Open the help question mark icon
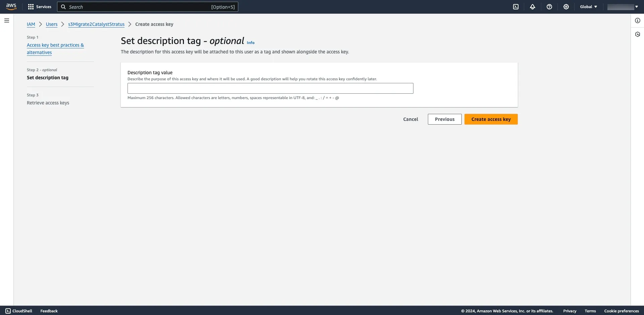 tap(549, 7)
